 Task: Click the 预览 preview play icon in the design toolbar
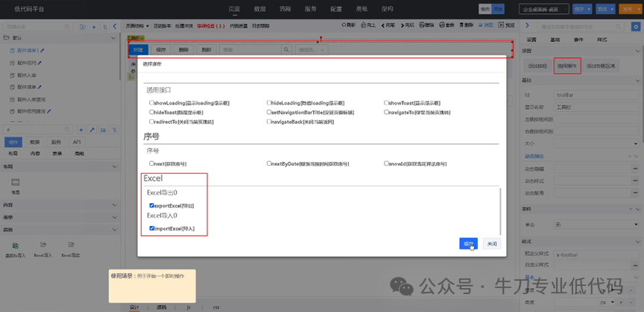(501, 25)
